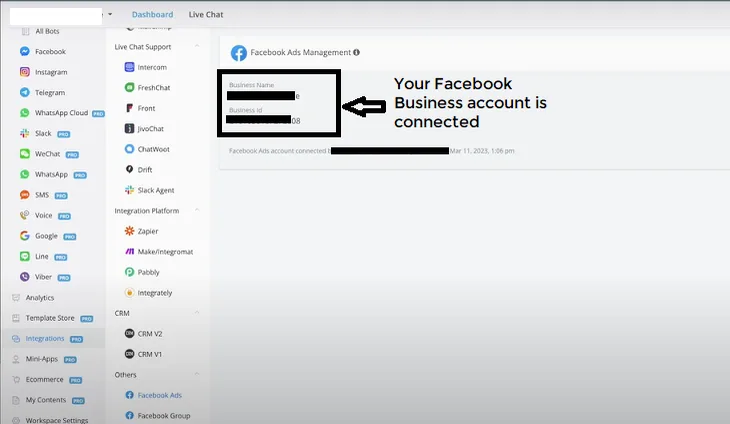Viewport: 730px width, 424px height.
Task: Open Template Store in the sidebar
Action: point(50,318)
